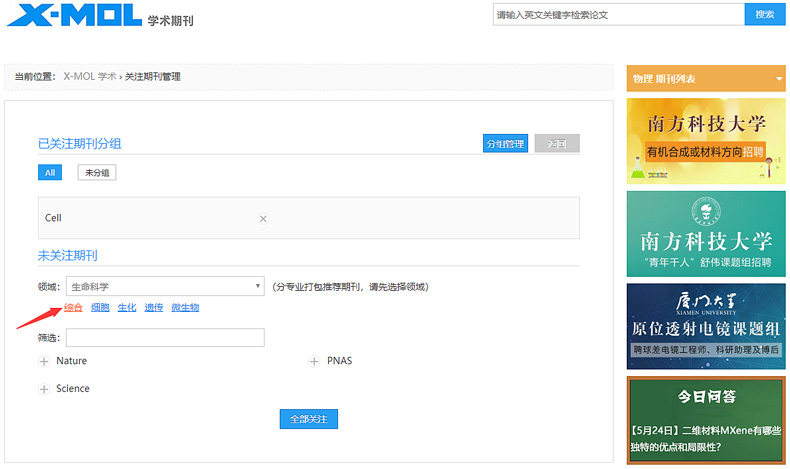Open the 遗传 category link

(x=154, y=307)
